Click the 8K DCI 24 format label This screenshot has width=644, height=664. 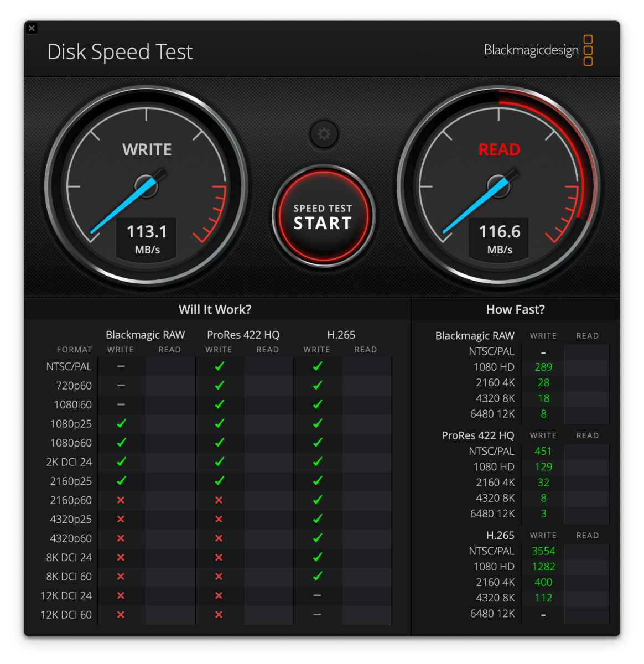[69, 558]
